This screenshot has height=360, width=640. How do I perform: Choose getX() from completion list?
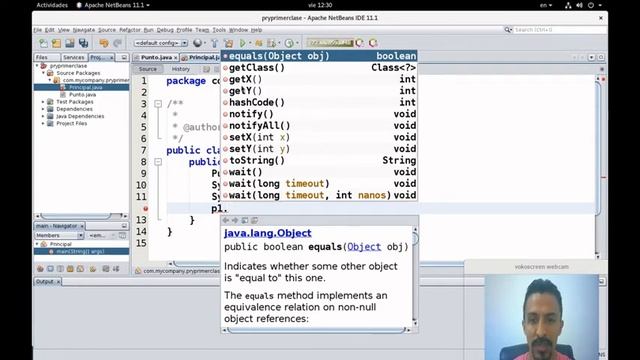(x=320, y=79)
